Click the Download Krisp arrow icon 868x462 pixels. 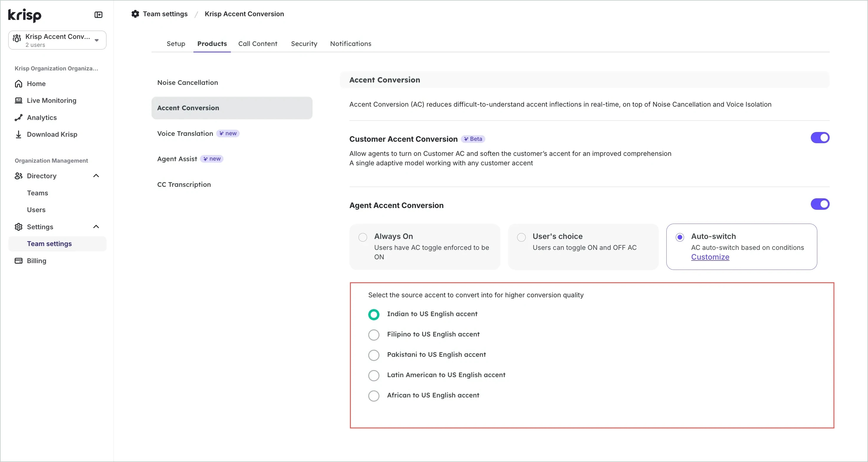(19, 134)
